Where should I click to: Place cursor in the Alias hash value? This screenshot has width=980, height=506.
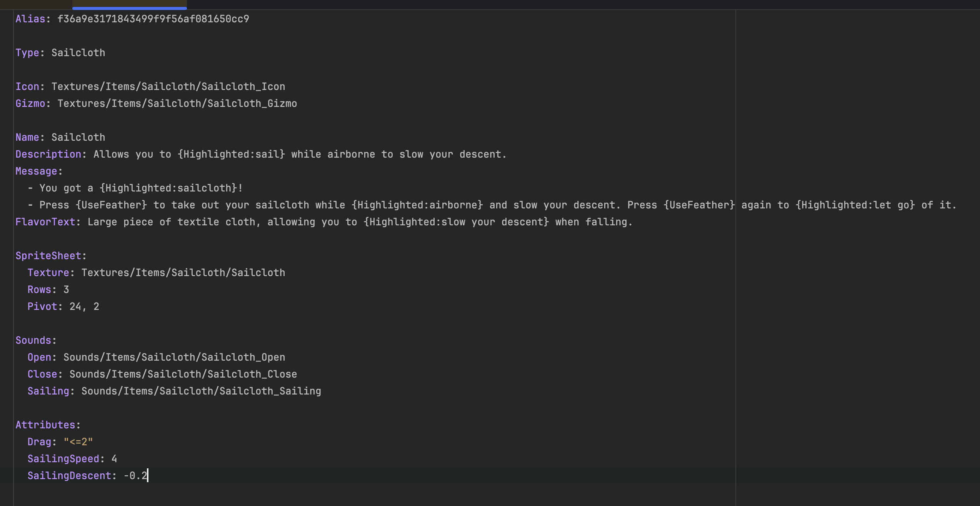pyautogui.click(x=153, y=19)
